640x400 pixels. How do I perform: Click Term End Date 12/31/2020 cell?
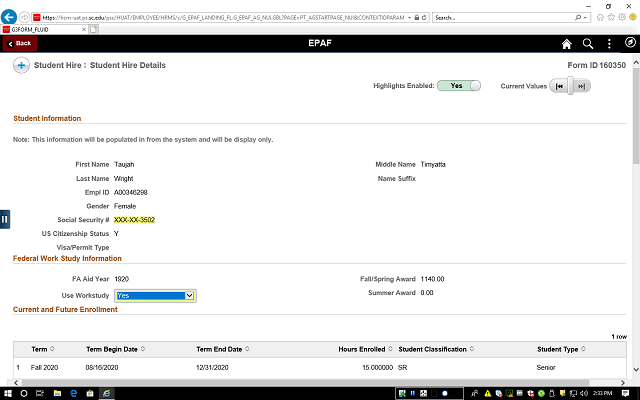212,368
